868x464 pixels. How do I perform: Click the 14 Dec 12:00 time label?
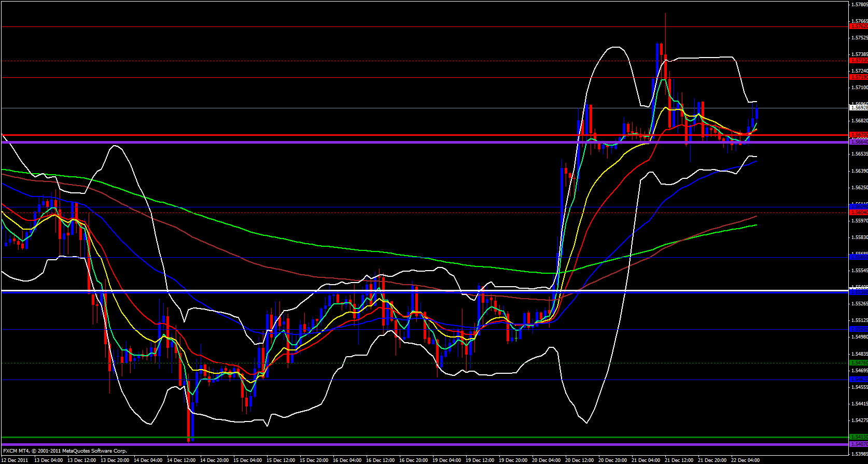(181, 460)
